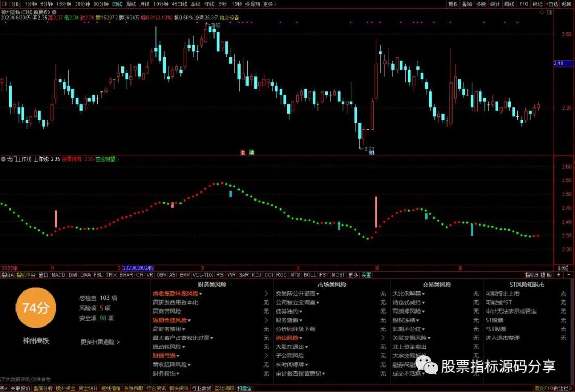
Task: Toggle the side panel icon beside diamond
Action: (x=549, y=12)
